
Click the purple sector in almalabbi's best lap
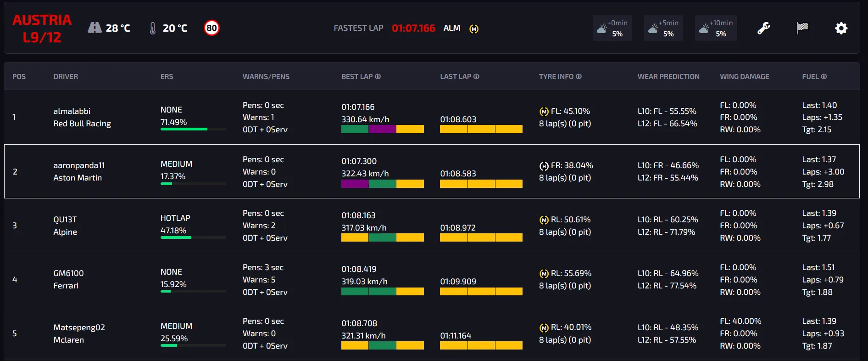coord(382,130)
